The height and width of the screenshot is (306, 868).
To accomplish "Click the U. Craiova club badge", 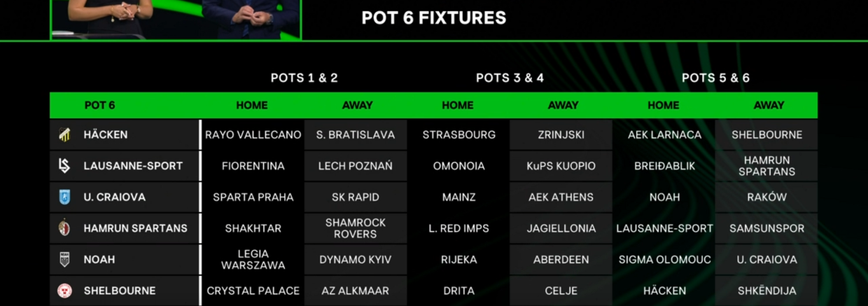I will tap(64, 197).
